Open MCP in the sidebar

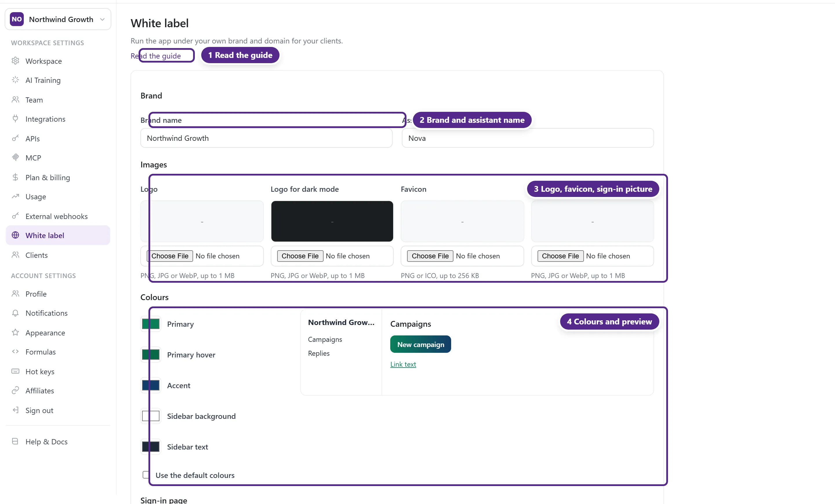[x=58, y=158]
